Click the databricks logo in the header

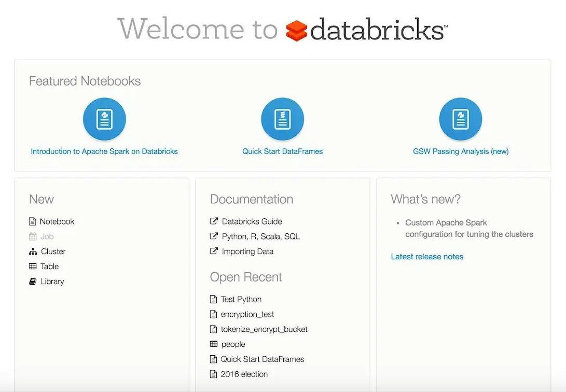click(x=366, y=29)
